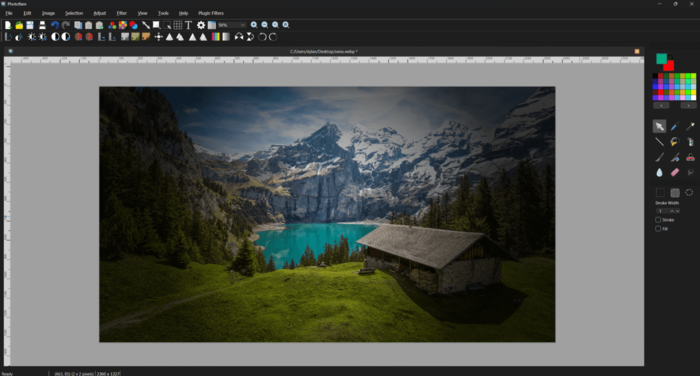
Task: Select the Paint Brush tool
Action: (659, 157)
